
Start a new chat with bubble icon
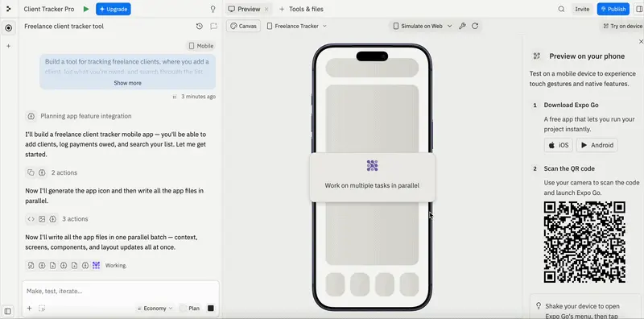point(213,27)
